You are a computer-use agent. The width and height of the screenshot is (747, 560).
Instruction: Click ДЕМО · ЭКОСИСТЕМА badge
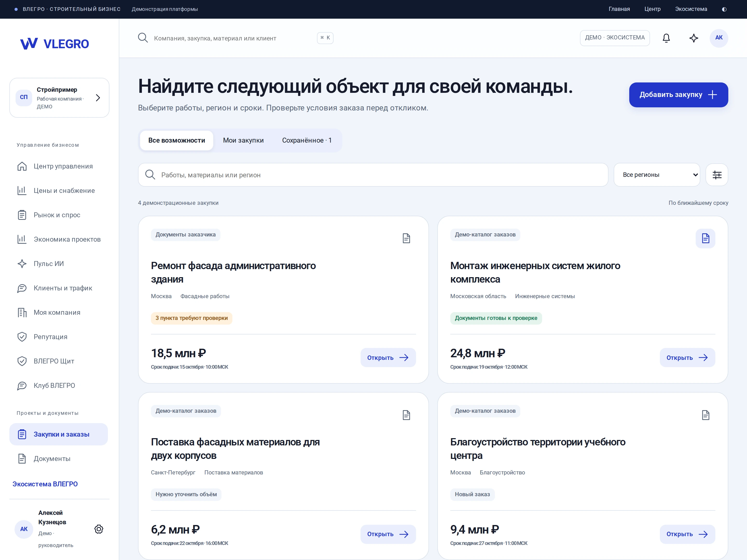pos(615,38)
